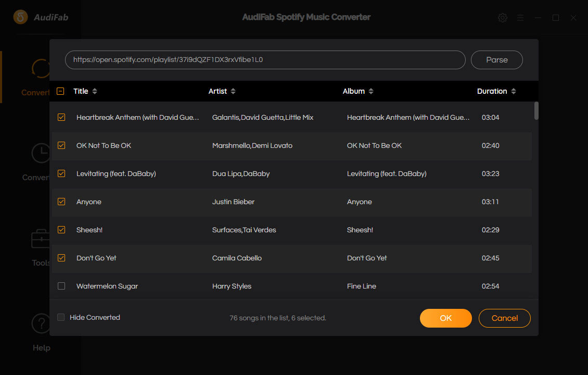Sort songs by Title column arrows
Screen dimensions: 588x375
pyautogui.click(x=95, y=91)
